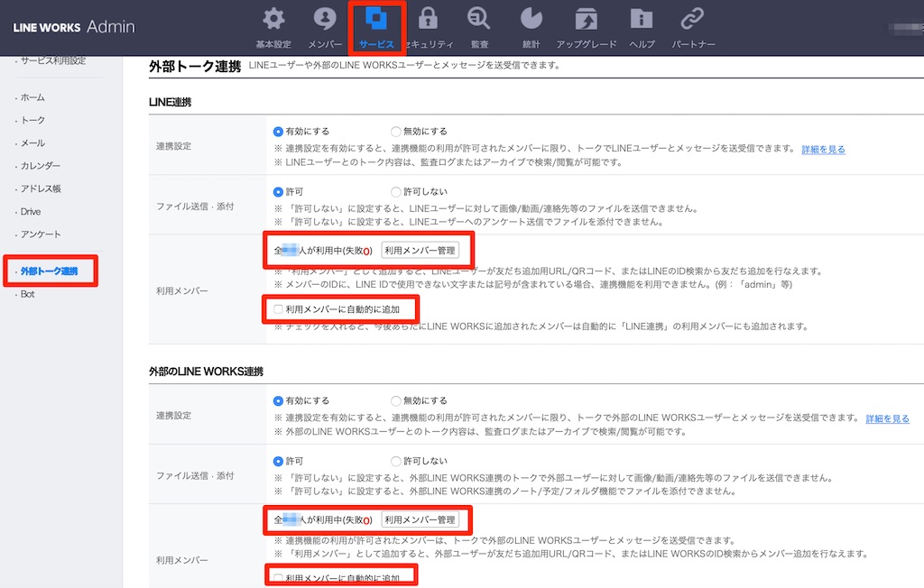Open the パートナー link icon
This screenshot has width=924, height=588.
(x=693, y=20)
